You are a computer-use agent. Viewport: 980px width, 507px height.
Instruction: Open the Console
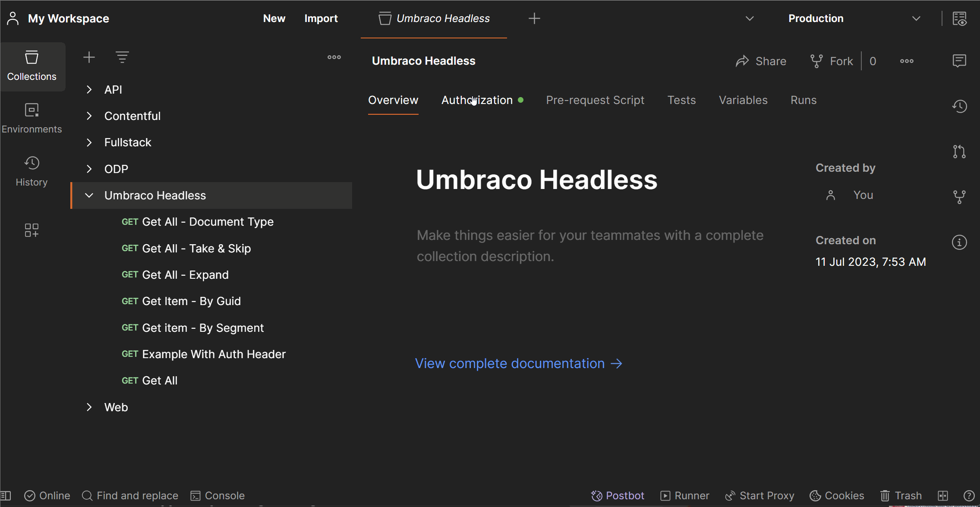coord(217,495)
